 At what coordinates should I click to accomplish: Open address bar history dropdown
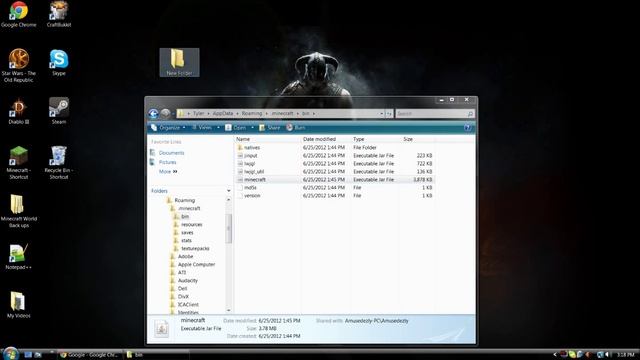382,113
